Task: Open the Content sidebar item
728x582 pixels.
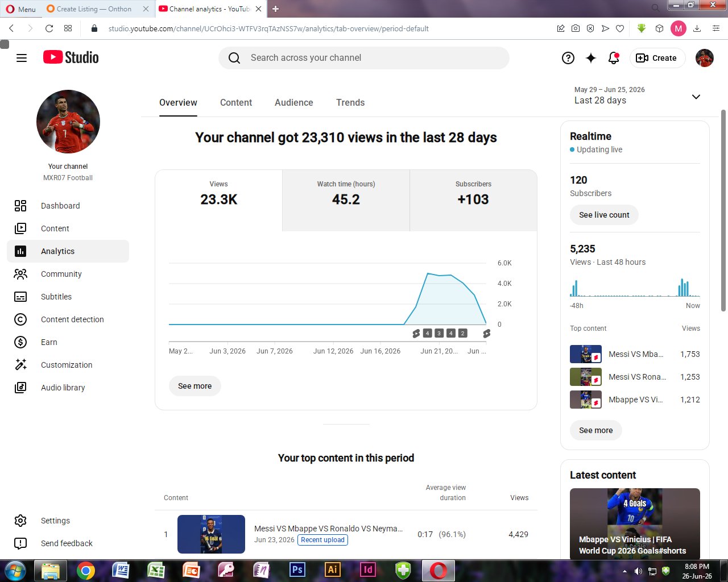Action: pos(68,228)
